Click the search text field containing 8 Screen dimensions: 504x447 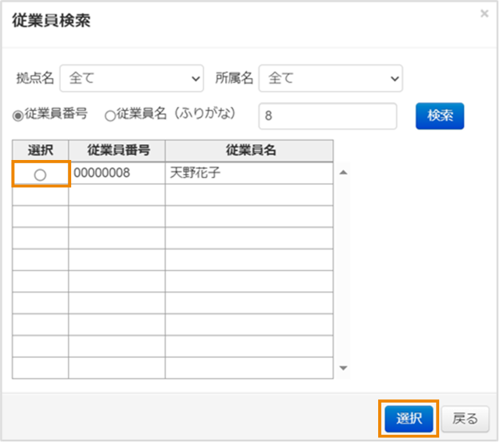click(x=327, y=116)
